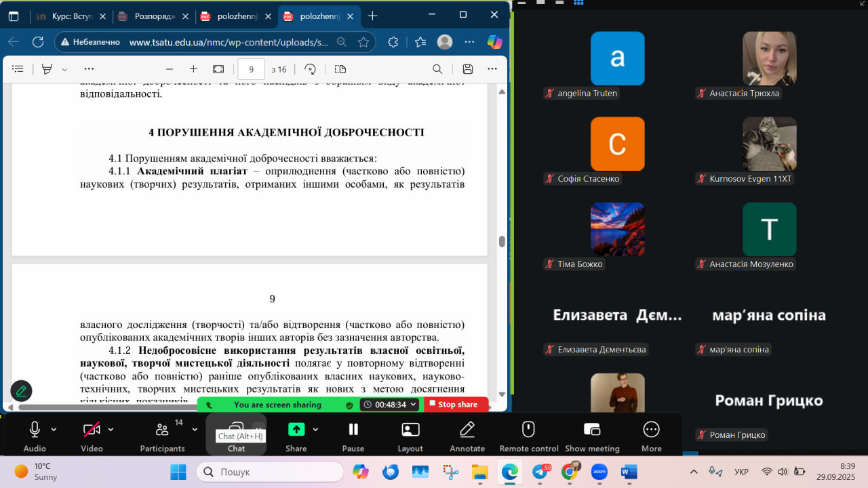
Task: Select angelina Truten's video tile
Action: (x=617, y=58)
